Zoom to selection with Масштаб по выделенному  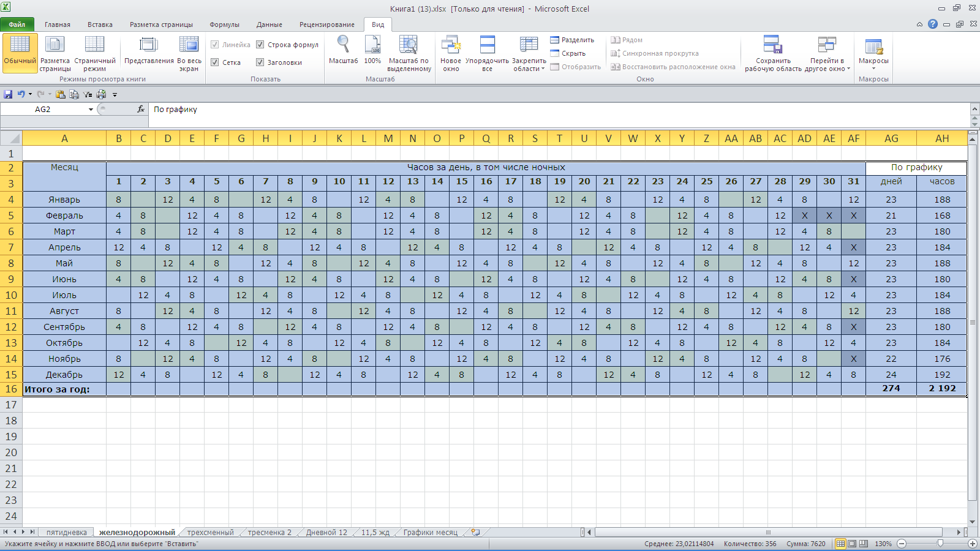tap(409, 53)
